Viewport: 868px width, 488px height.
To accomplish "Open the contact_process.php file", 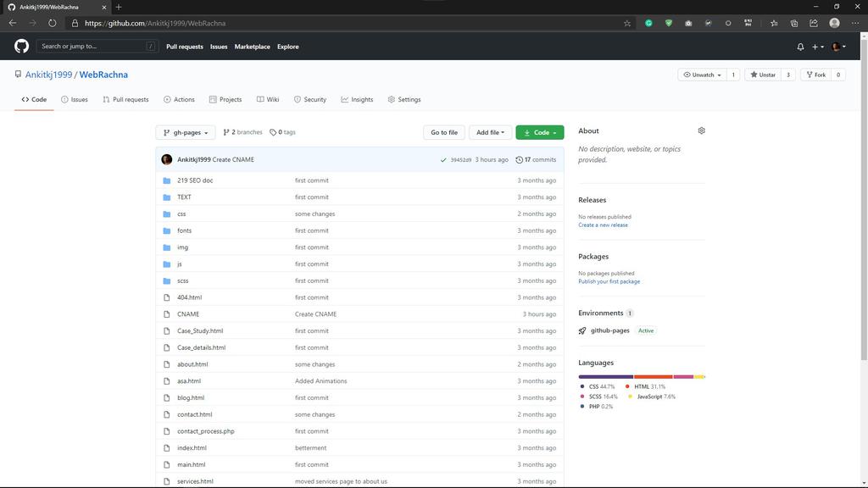I will [x=205, y=431].
